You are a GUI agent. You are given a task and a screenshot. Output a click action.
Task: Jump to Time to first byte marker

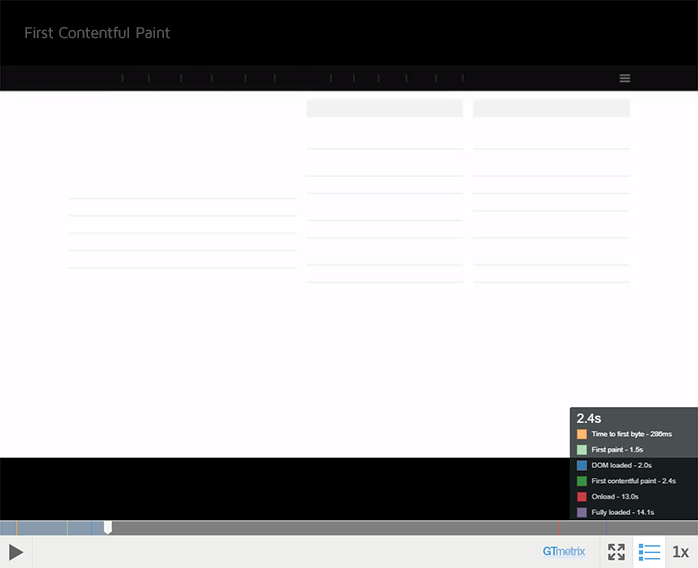(16, 528)
